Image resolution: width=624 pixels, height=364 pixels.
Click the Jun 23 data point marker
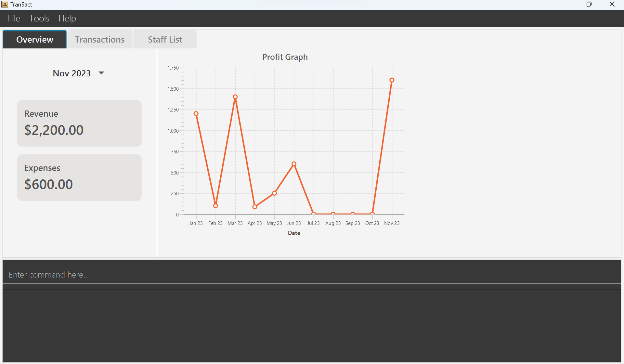click(294, 164)
